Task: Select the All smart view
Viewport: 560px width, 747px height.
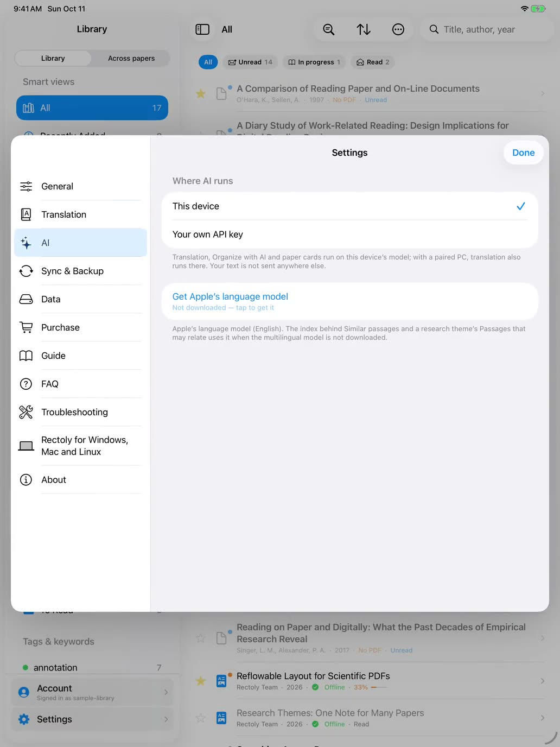Action: click(x=92, y=108)
